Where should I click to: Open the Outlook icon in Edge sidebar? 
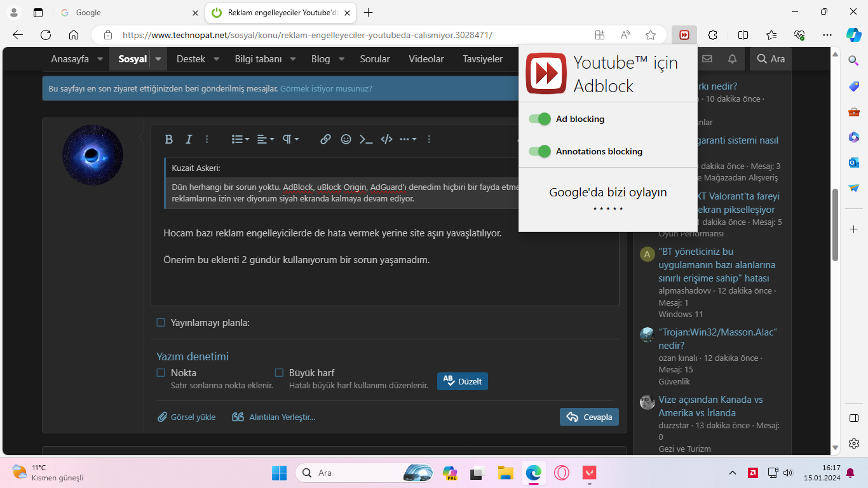pos(853,163)
